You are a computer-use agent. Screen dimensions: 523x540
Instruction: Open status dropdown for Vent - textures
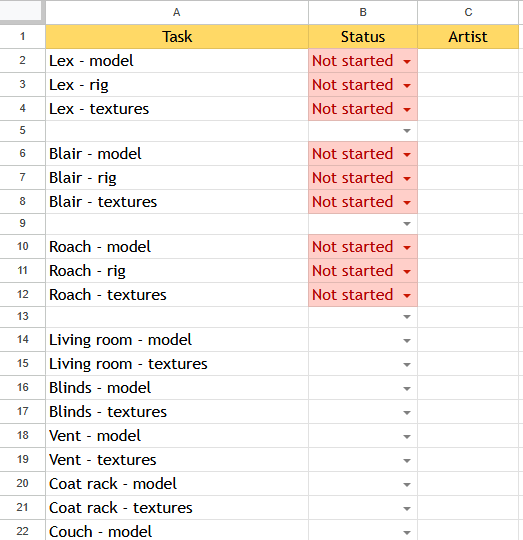click(407, 461)
